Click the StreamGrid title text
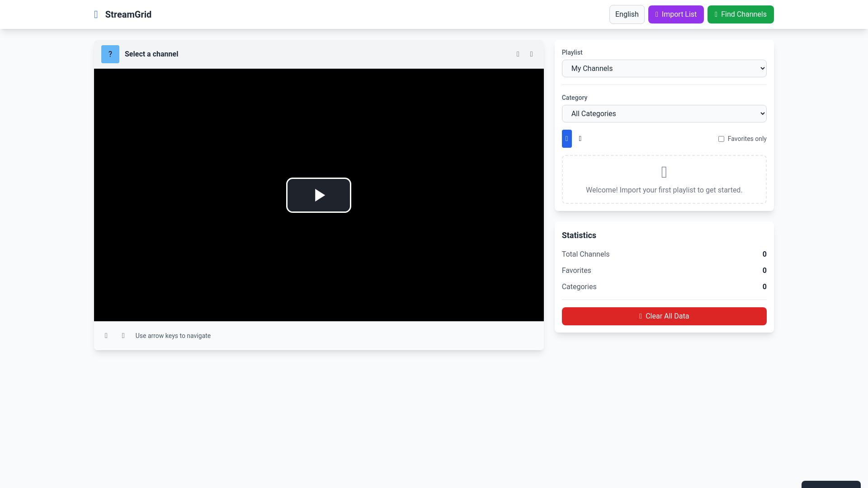 pos(128,14)
